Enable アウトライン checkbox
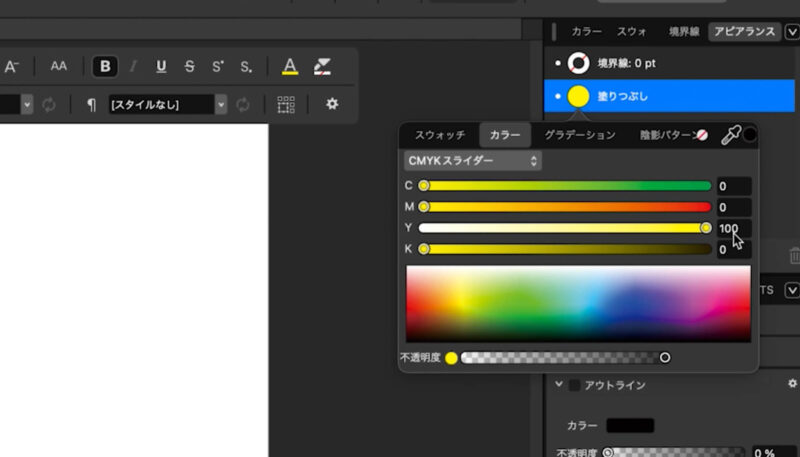Image resolution: width=800 pixels, height=457 pixels. pos(574,385)
